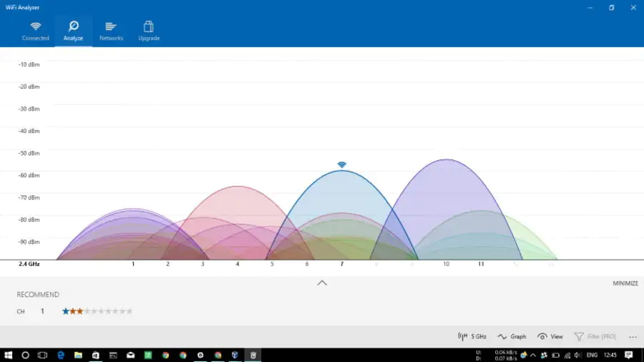This screenshot has height=362, width=644.
Task: Click the recommended channel star rating
Action: coord(97,311)
